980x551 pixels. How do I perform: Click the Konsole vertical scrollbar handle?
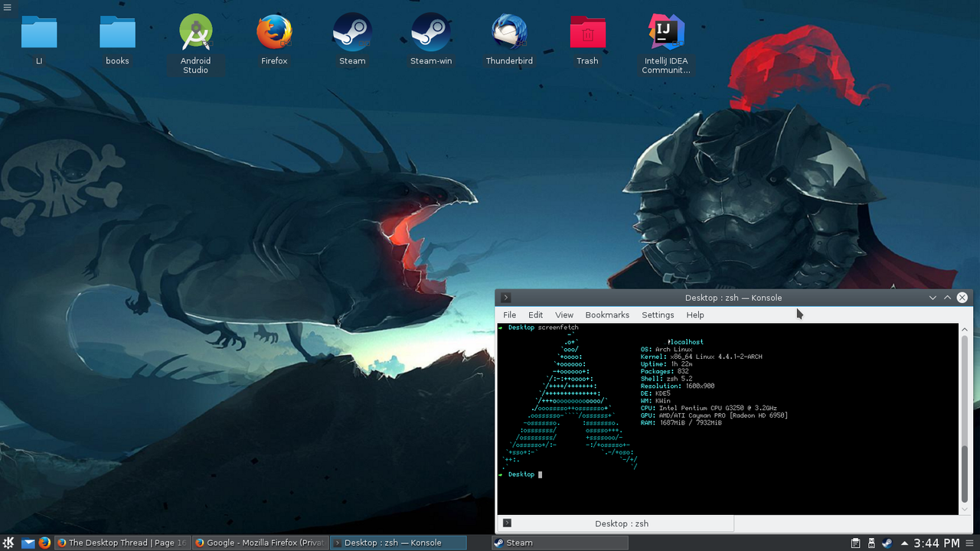965,475
